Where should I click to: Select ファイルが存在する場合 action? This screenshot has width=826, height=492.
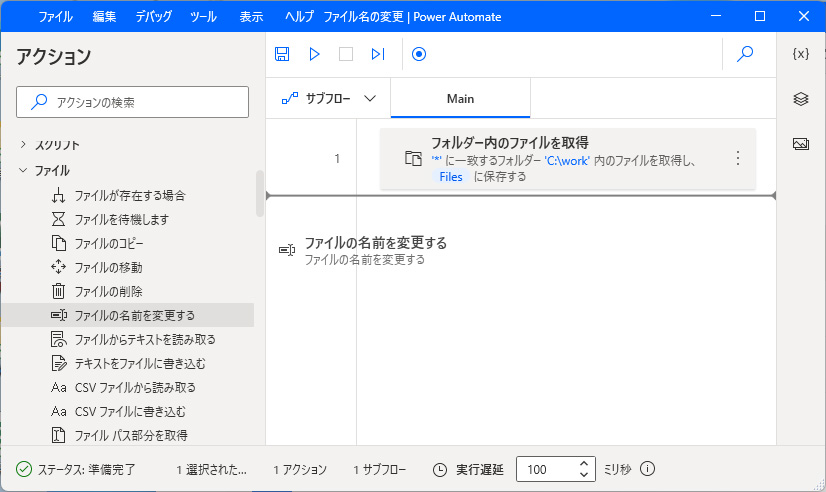(130, 195)
